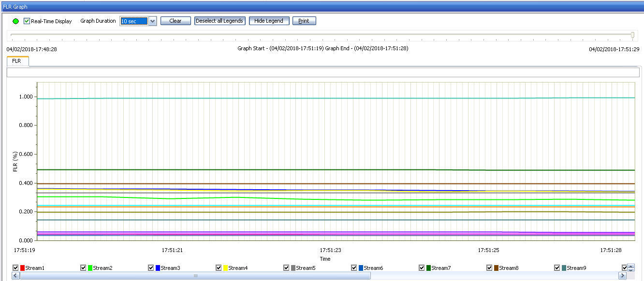
Task: Toggle the Stream9 legend checkbox
Action: [x=557, y=268]
